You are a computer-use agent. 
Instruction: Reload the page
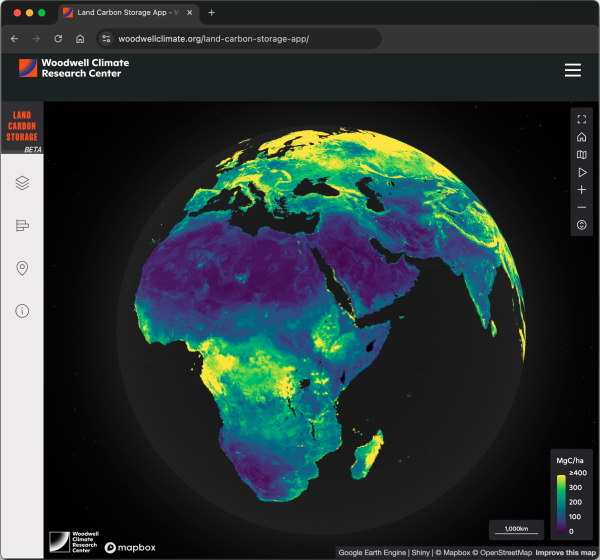point(58,39)
